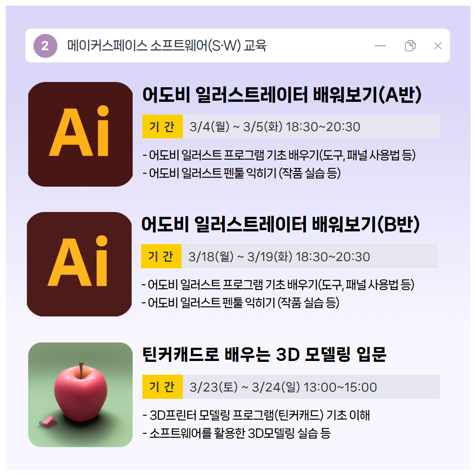Click yellow 기간 label for A반
This screenshot has width=476, height=476.
click(x=162, y=126)
